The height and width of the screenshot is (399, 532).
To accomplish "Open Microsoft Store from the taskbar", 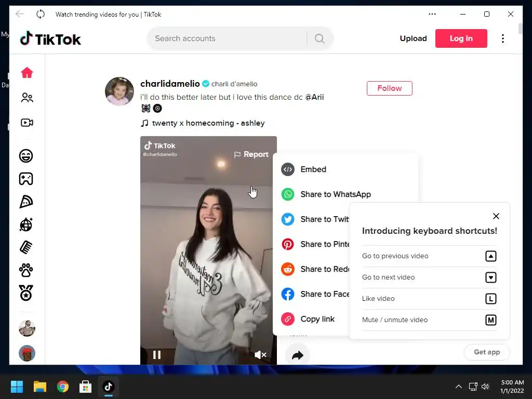I will (86, 387).
